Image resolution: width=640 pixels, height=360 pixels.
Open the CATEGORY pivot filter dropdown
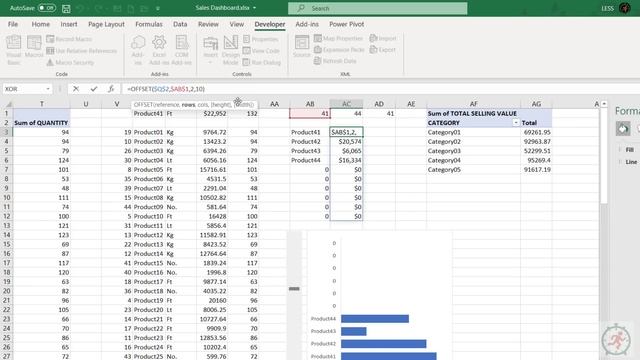click(x=516, y=122)
